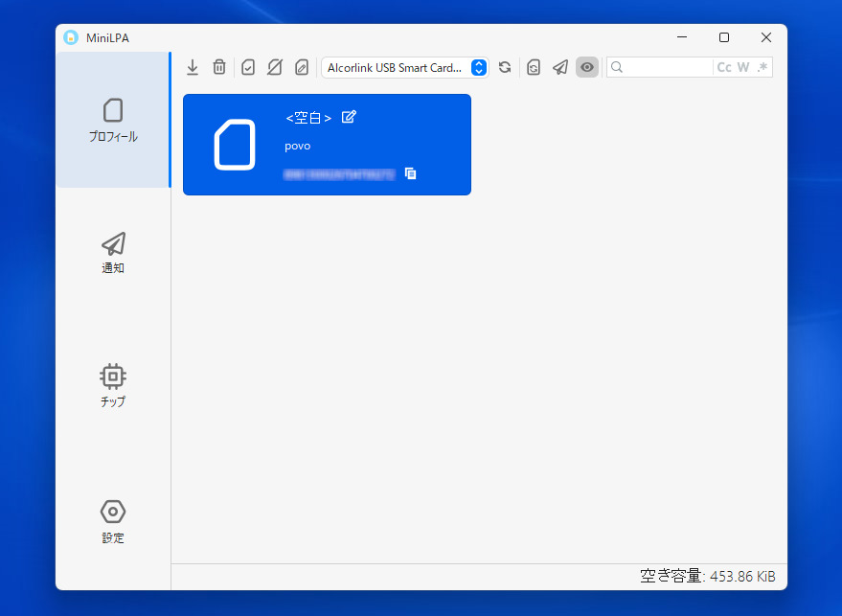Copy the povo profile ICCID

(x=410, y=173)
